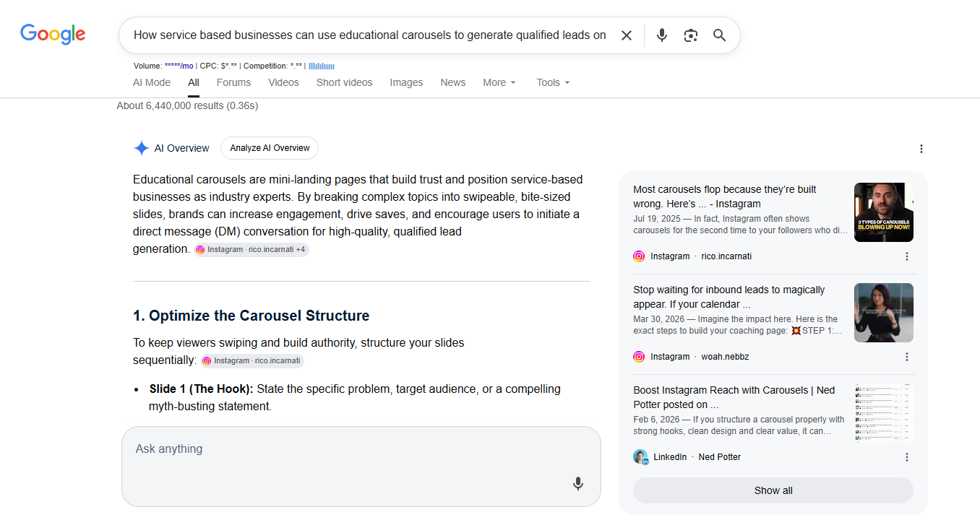Open the Short videos tab

[x=344, y=82]
